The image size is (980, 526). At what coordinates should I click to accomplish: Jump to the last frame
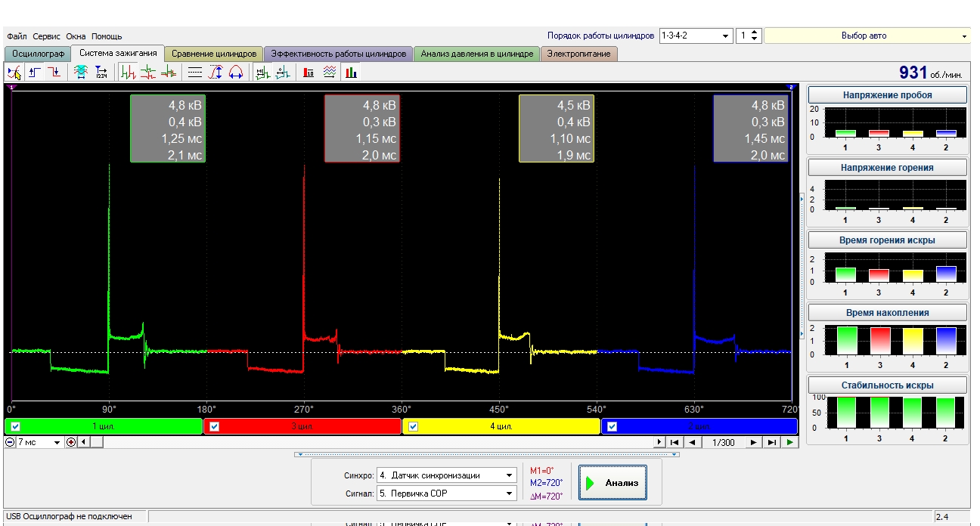point(771,442)
